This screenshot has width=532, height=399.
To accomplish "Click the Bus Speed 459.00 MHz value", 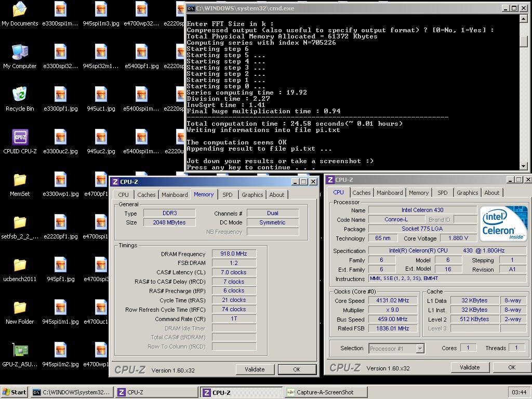I will 393,320.
